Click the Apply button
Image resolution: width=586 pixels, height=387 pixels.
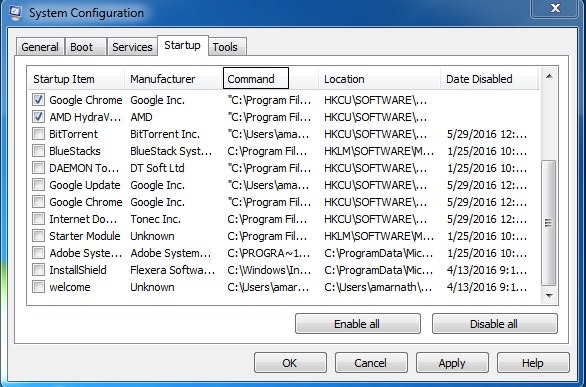click(x=452, y=363)
